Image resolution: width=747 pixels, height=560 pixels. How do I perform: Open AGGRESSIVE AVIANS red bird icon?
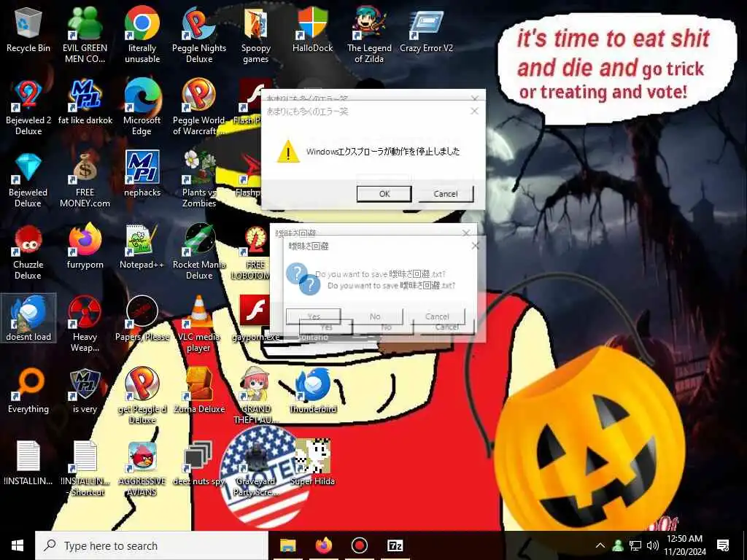point(142,469)
